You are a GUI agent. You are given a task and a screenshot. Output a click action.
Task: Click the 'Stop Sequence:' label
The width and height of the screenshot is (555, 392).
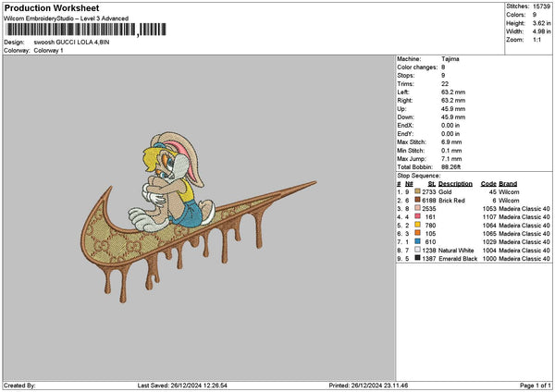(419, 176)
